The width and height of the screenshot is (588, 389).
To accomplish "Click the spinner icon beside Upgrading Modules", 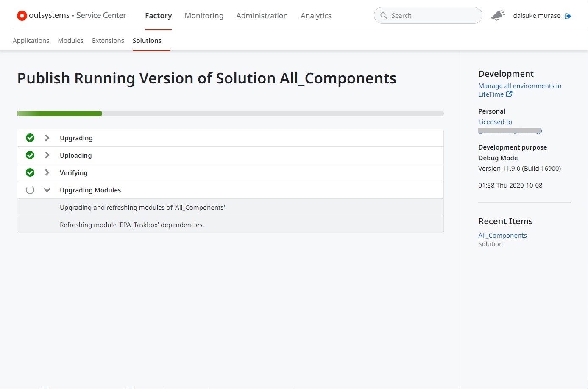I will [30, 190].
